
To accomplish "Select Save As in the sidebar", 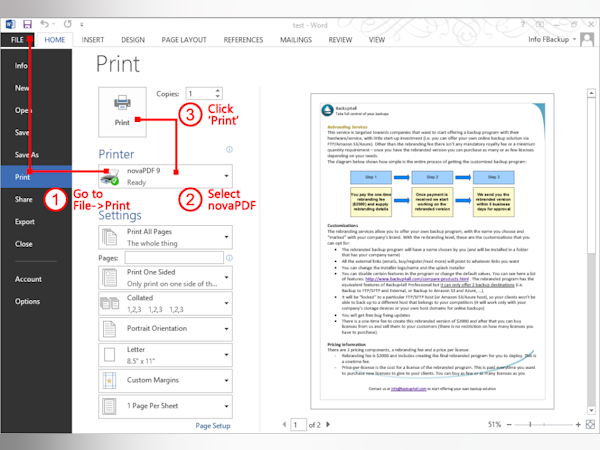I will (36, 155).
